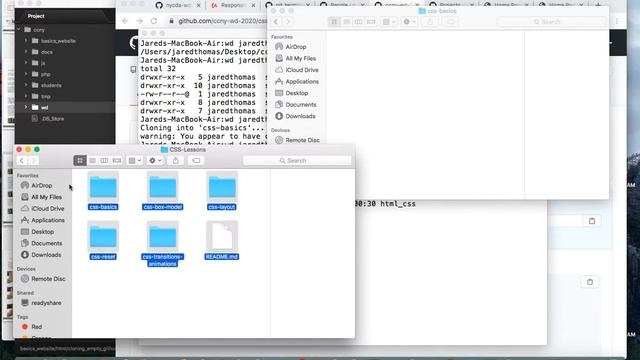This screenshot has height=360, width=640.
Task: Open action gear menu in css-basics window
Action: pos(409,22)
